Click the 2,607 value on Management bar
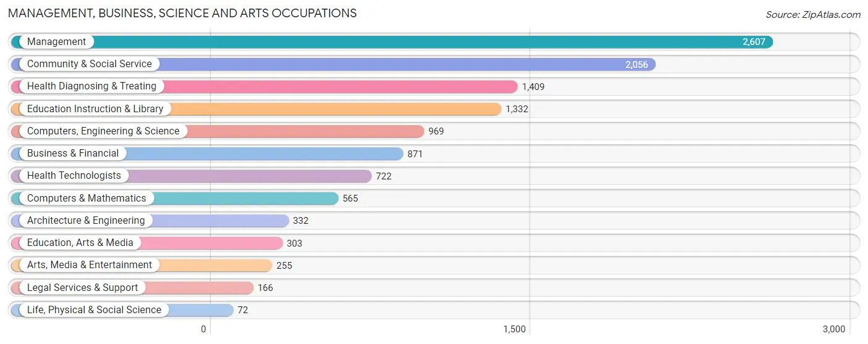The height and width of the screenshot is (344, 868). (754, 42)
